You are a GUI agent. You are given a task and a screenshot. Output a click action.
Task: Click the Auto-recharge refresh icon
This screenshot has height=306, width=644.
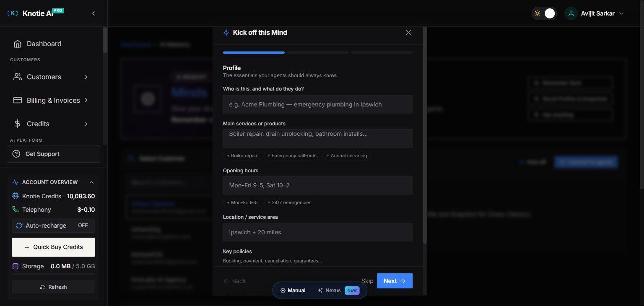point(19,226)
